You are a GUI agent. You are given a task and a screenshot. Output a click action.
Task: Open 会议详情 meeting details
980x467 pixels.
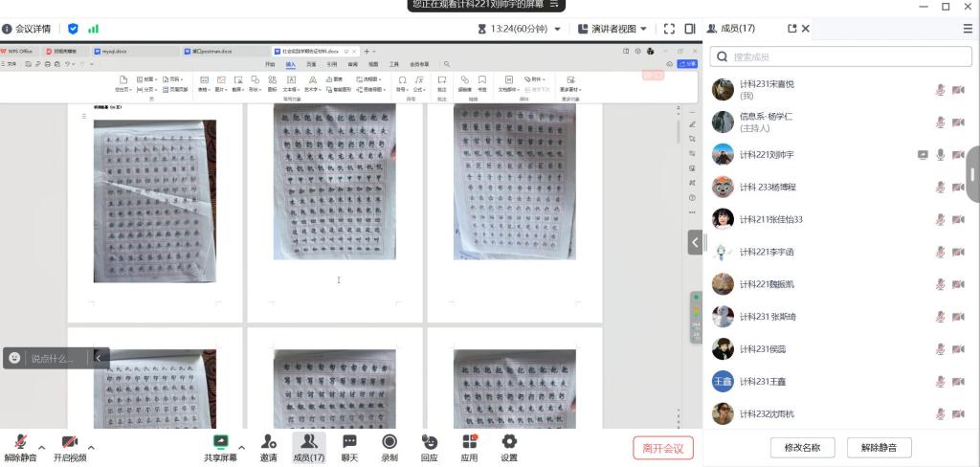27,29
